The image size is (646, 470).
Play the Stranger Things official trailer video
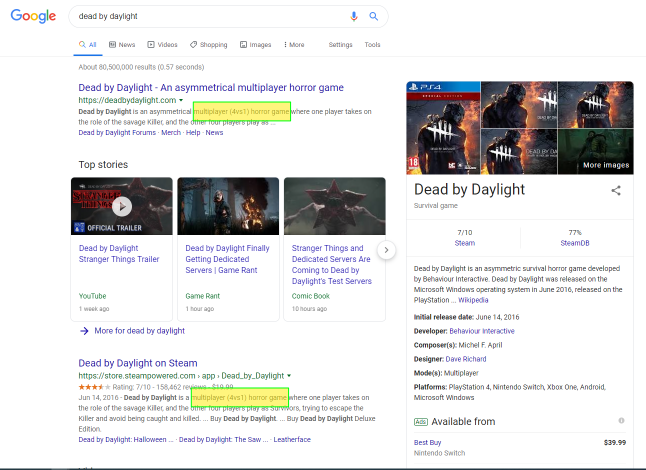coord(122,206)
